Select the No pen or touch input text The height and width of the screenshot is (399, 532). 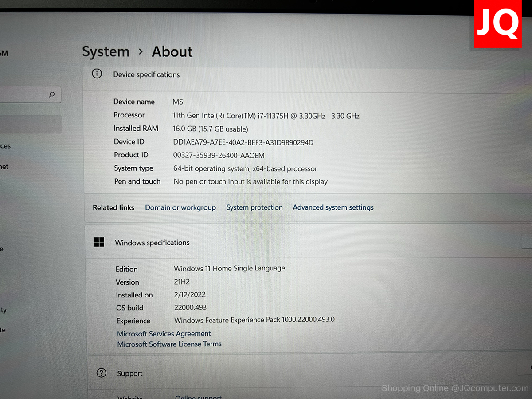[x=251, y=182]
